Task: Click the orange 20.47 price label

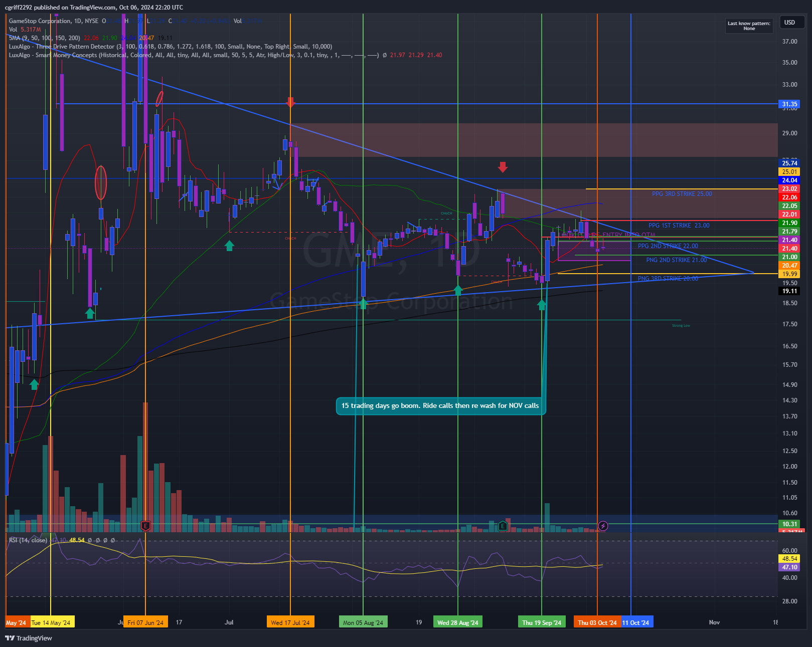Action: pos(789,265)
